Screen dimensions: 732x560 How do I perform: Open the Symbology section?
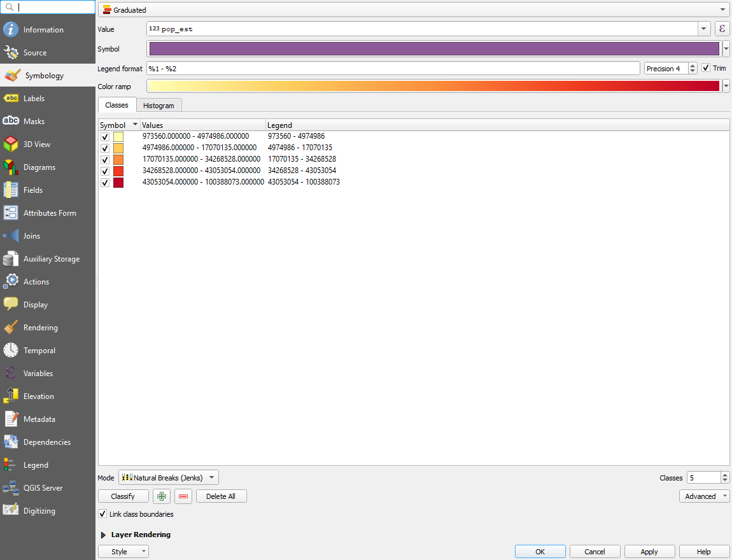pos(48,75)
